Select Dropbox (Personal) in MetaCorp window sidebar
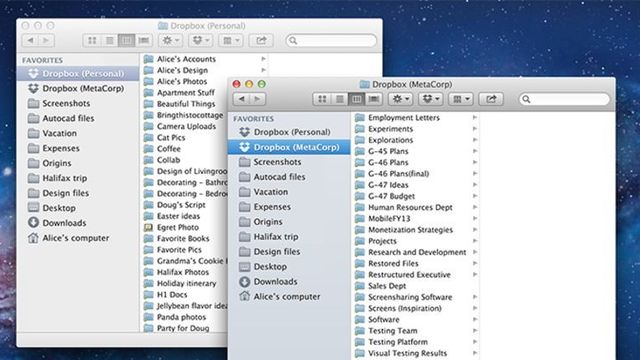Image resolution: width=640 pixels, height=360 pixels. tap(289, 132)
